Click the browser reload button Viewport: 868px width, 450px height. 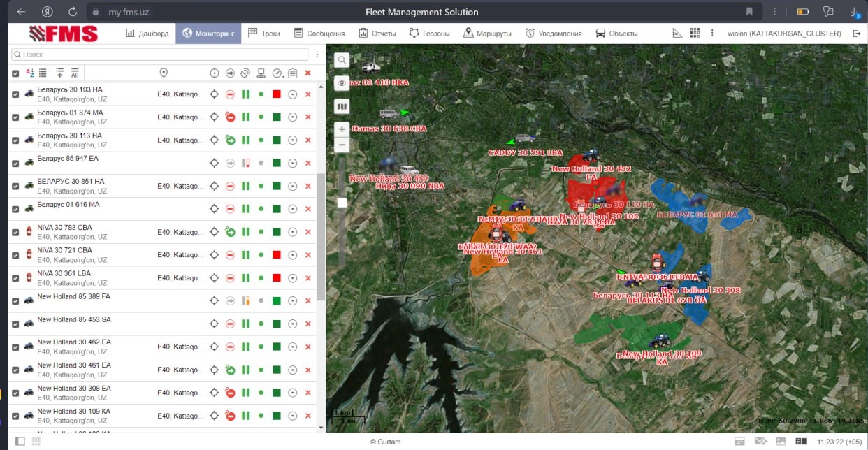[73, 12]
